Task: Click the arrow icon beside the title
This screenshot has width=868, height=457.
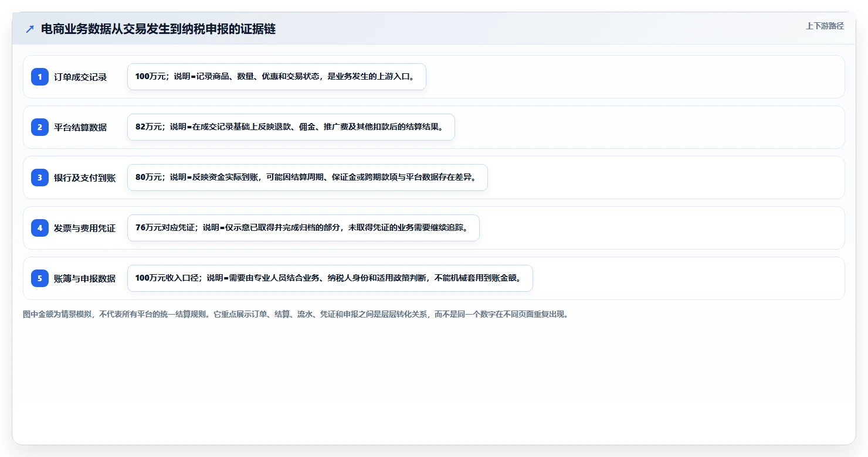Action: [x=30, y=29]
